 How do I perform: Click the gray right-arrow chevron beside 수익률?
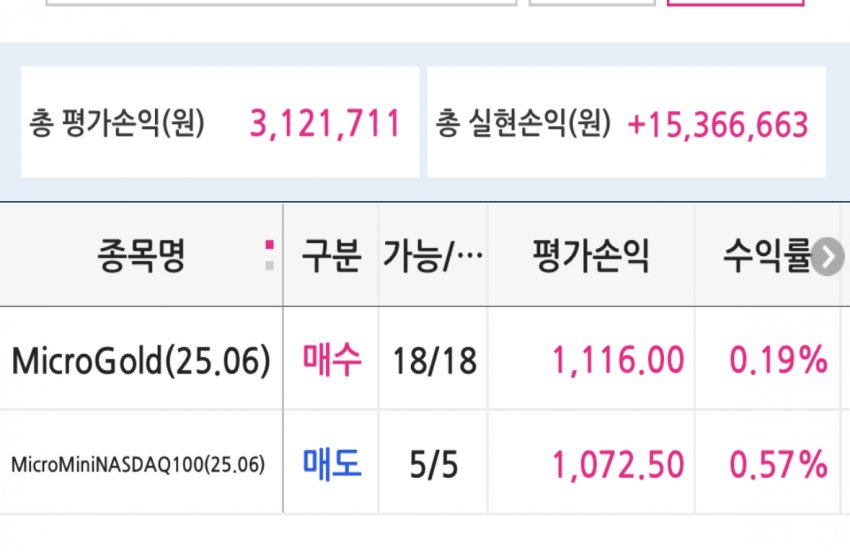[x=828, y=256]
